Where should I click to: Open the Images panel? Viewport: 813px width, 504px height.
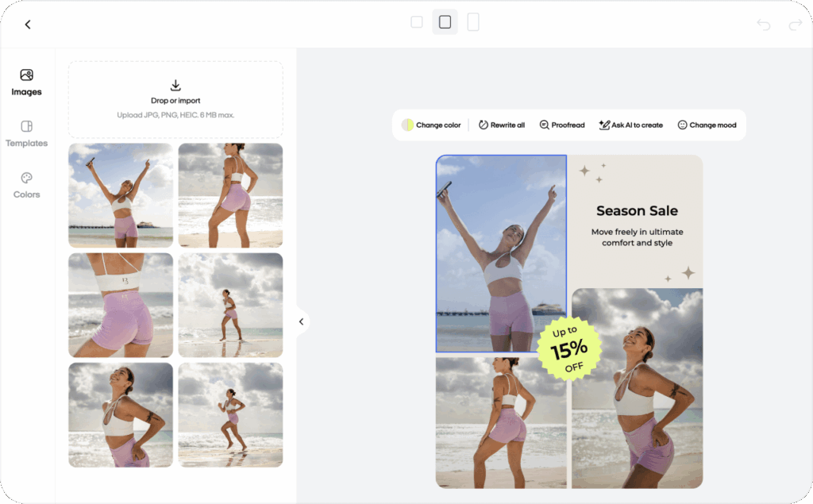pos(26,83)
